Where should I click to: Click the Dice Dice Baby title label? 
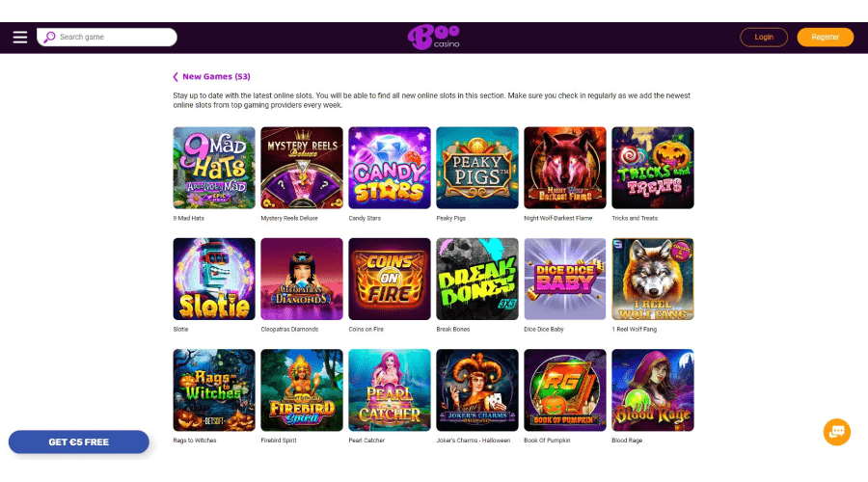pyautogui.click(x=544, y=330)
